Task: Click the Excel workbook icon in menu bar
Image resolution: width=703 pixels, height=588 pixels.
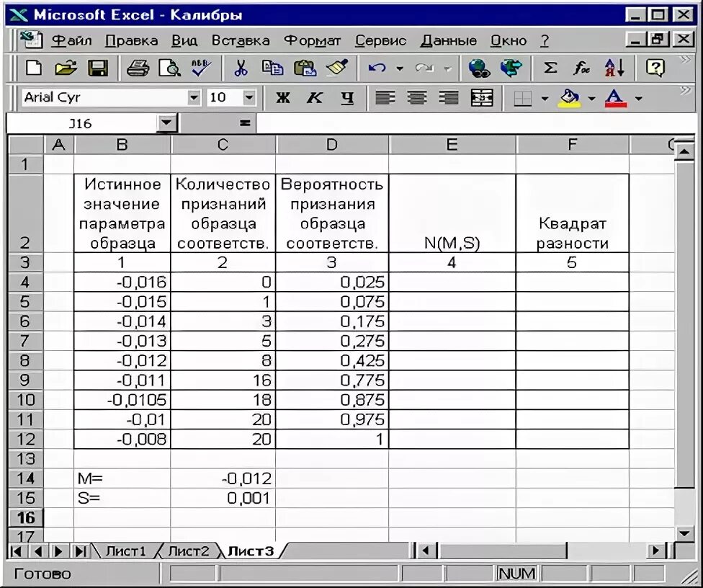Action: [x=31, y=40]
